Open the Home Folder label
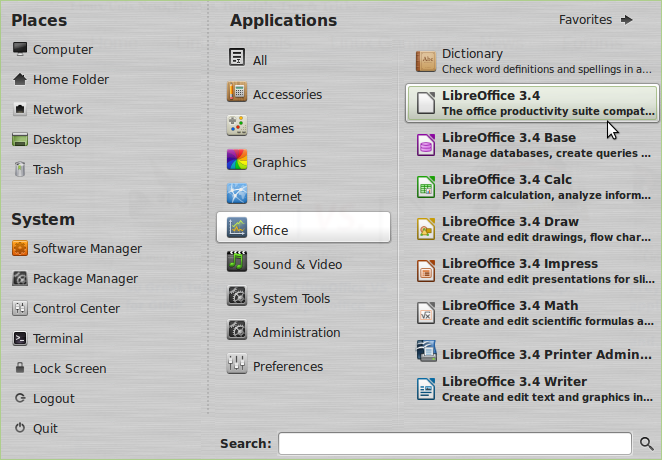 71,79
